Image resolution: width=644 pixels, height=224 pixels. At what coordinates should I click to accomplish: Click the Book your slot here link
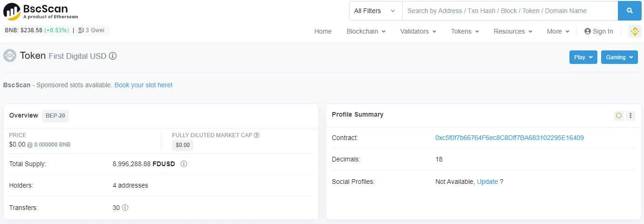pos(143,85)
